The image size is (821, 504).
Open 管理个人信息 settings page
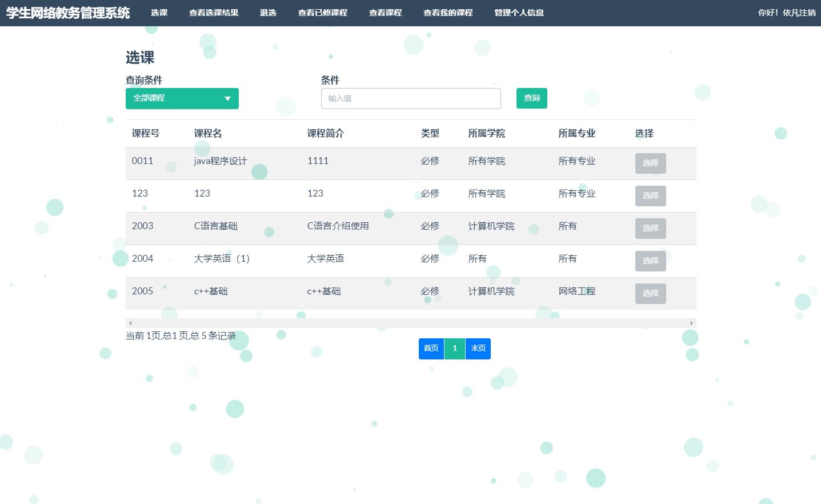519,12
